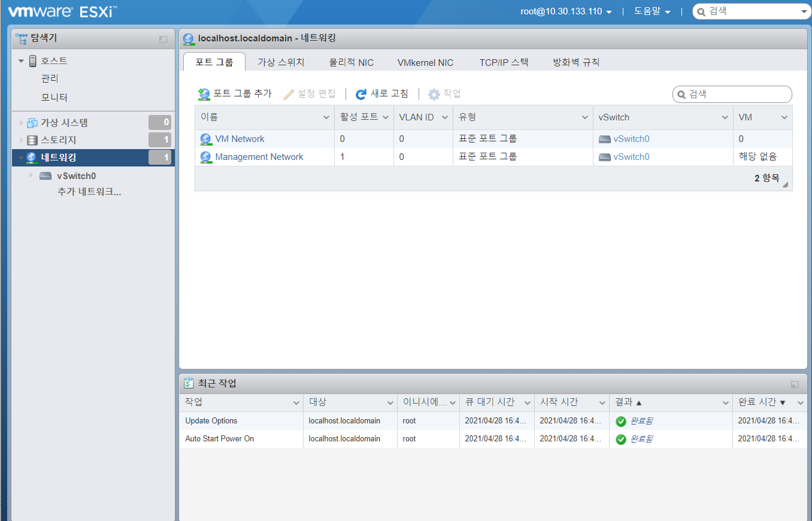Select 모니터 under host in navigator
This screenshot has width=812, height=521.
[x=54, y=97]
